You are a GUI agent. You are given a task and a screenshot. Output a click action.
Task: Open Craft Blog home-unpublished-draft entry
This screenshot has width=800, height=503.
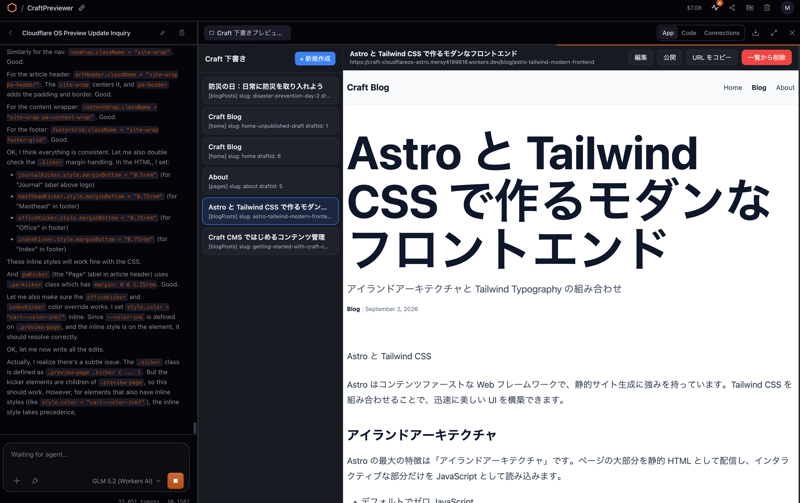coord(270,121)
